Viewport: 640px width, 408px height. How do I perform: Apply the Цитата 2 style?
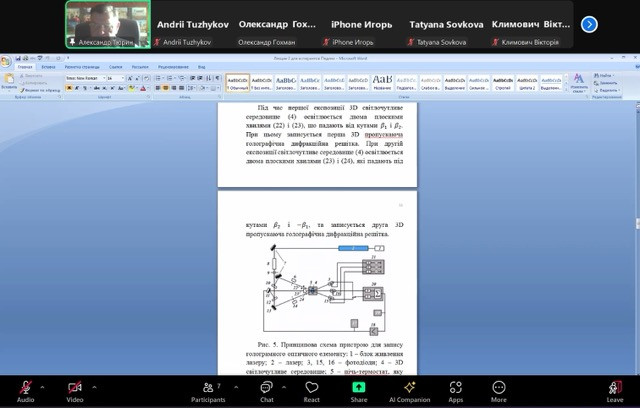pyautogui.click(x=527, y=83)
